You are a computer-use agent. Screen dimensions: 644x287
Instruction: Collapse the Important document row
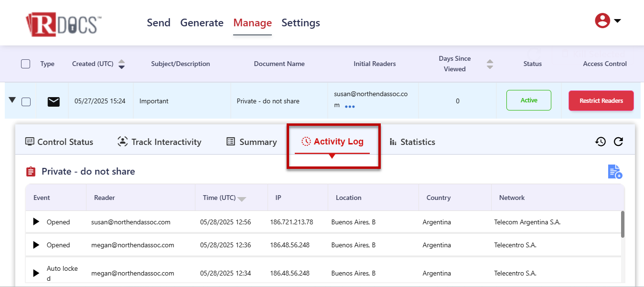[12, 100]
